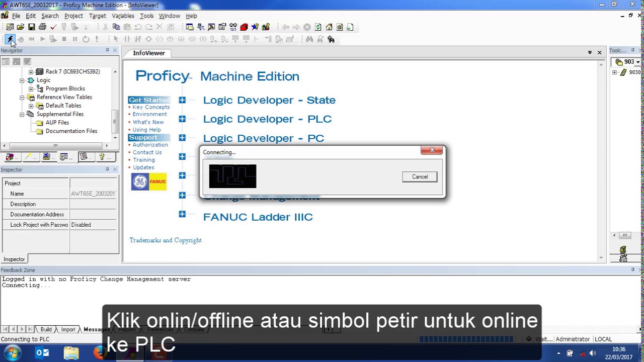Click the Navigator vertical scrollbar thumb
The height and width of the screenshot is (362, 644).
115,122
